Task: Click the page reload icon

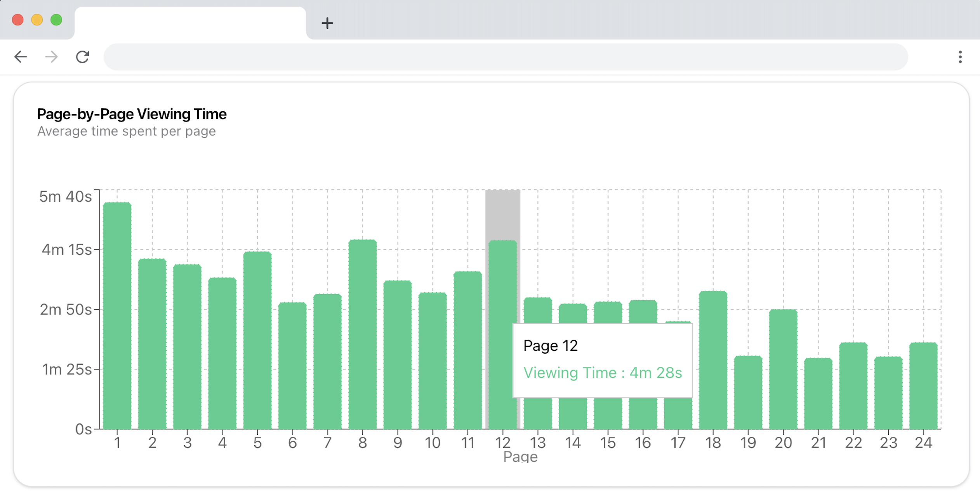Action: [82, 57]
